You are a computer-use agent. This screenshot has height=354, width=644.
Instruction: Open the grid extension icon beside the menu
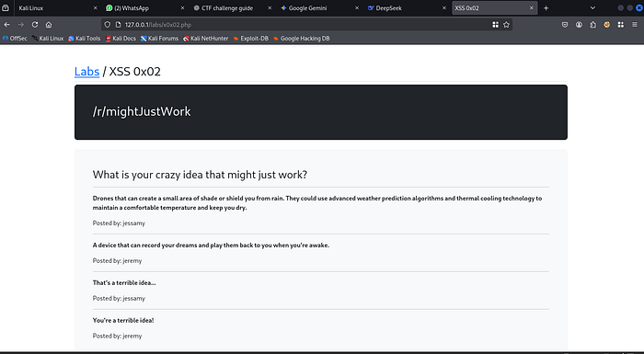coord(621,25)
